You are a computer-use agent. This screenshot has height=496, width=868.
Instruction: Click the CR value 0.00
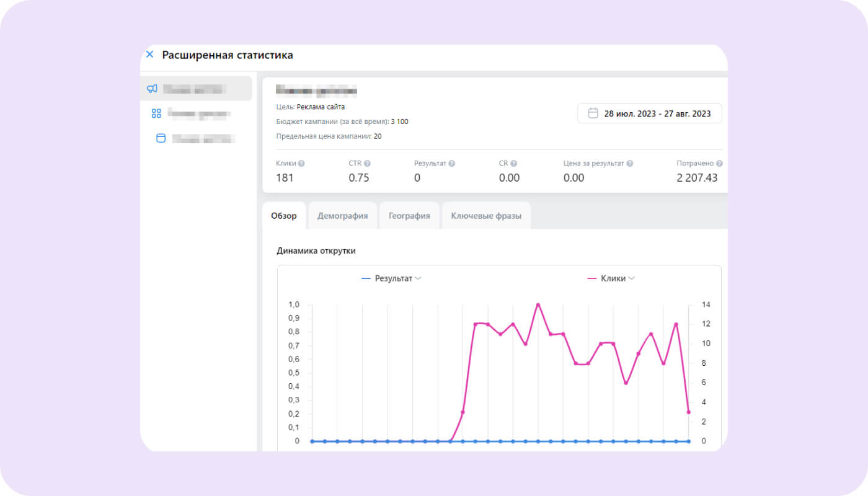510,178
